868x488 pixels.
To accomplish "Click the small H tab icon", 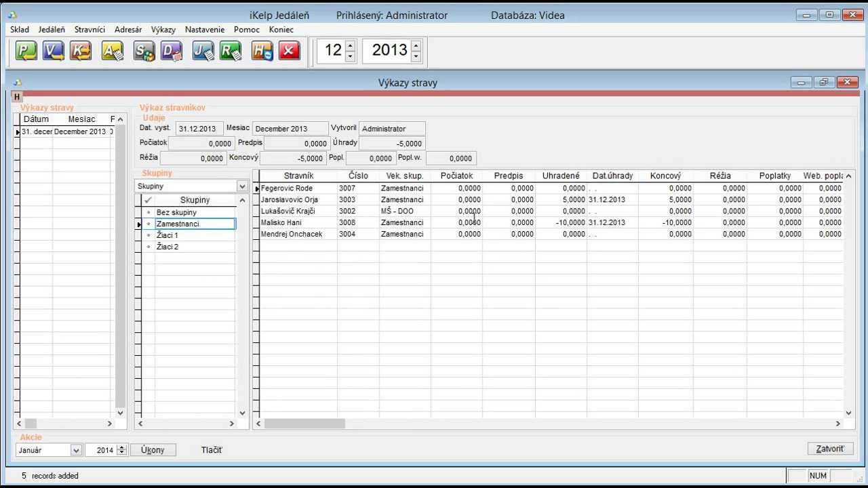I will tap(18, 97).
